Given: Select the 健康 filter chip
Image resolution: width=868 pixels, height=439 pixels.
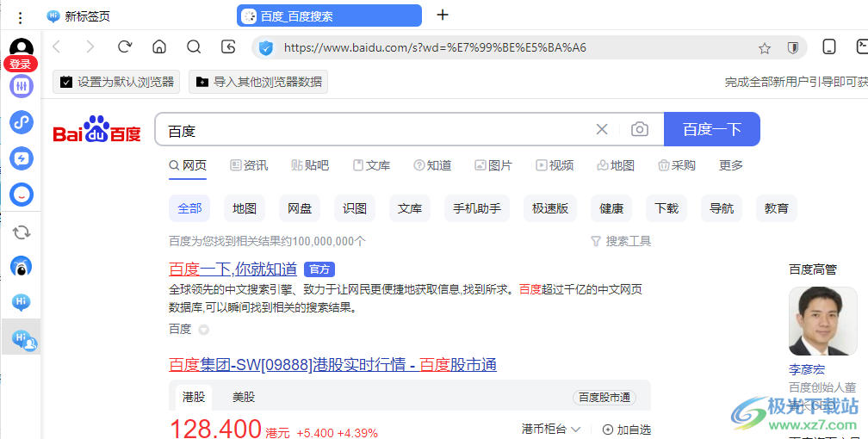Looking at the screenshot, I should 611,208.
